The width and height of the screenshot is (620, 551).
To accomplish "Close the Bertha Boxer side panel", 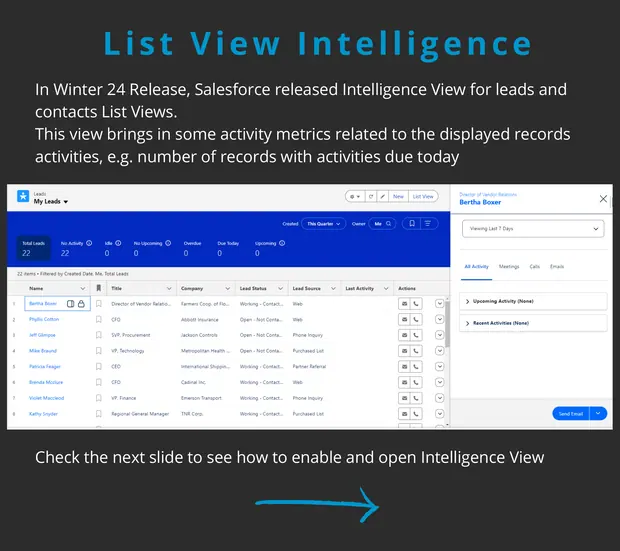I will (x=603, y=199).
